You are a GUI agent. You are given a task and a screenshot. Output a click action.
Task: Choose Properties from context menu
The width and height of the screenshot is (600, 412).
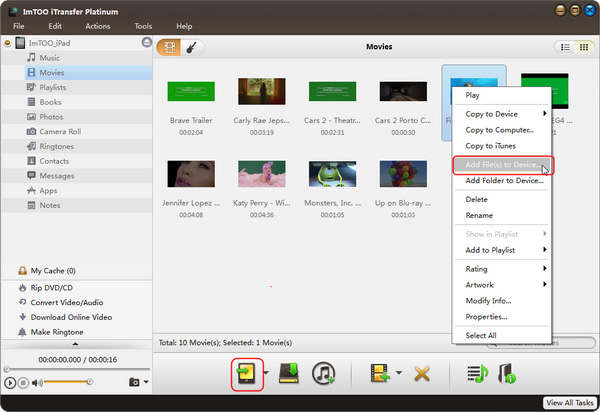coord(501,317)
